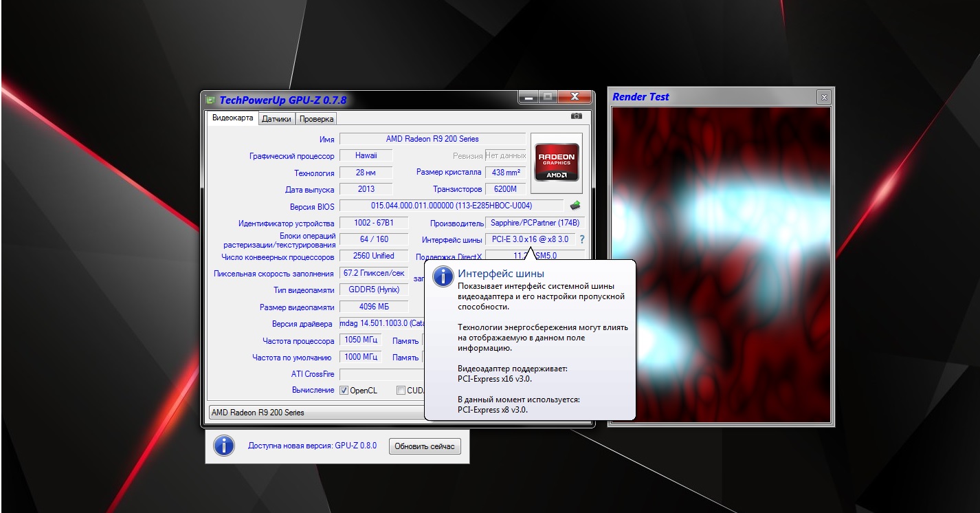Click the 4096 МБ memory size value
Image resolution: width=980 pixels, height=513 pixels.
(374, 307)
